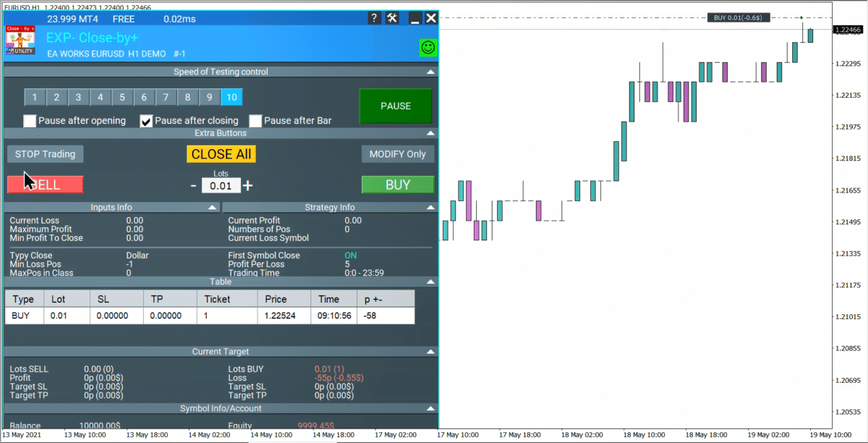Select testing speed 5
868x443 pixels.
122,98
